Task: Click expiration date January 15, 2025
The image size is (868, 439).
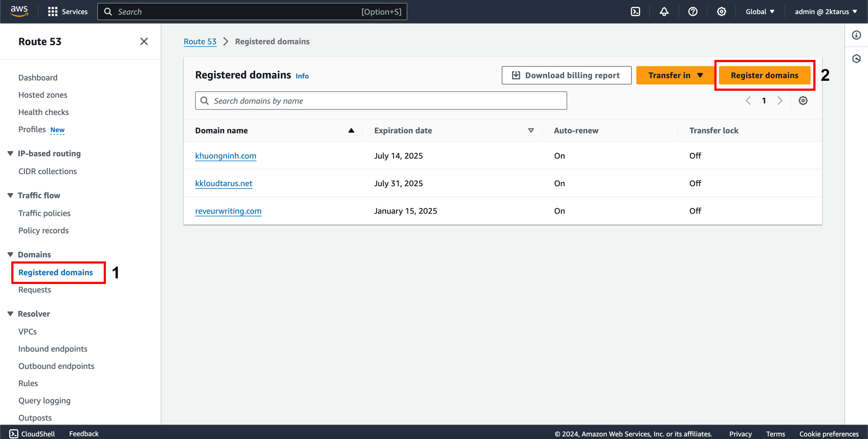Action: click(405, 211)
